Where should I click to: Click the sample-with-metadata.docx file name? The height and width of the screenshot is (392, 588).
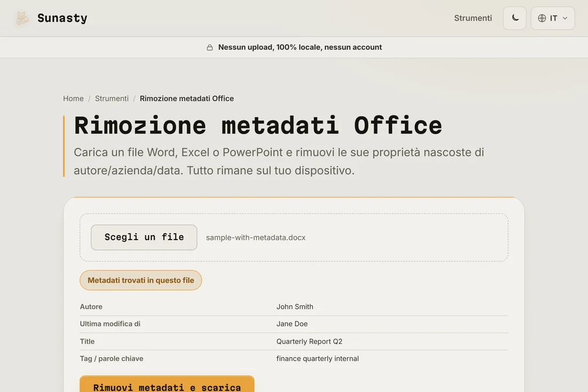pyautogui.click(x=256, y=237)
